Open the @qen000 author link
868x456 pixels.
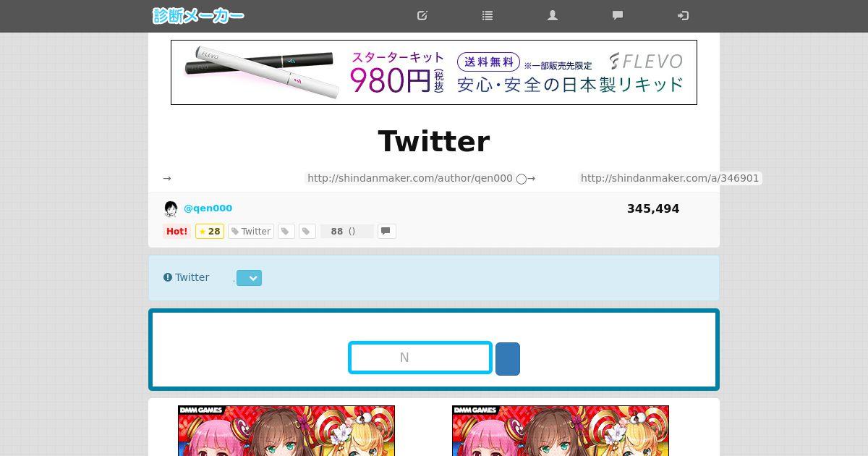pos(208,208)
